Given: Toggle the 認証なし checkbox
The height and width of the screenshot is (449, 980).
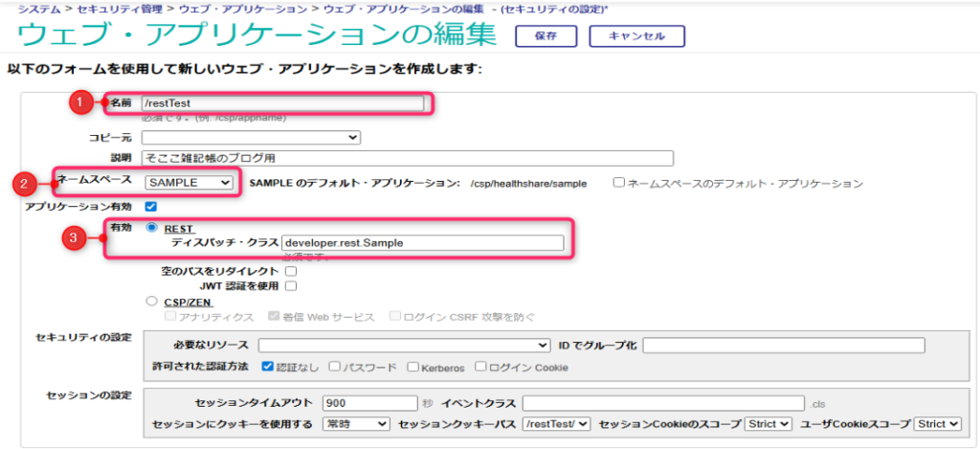Looking at the screenshot, I should coord(267,366).
